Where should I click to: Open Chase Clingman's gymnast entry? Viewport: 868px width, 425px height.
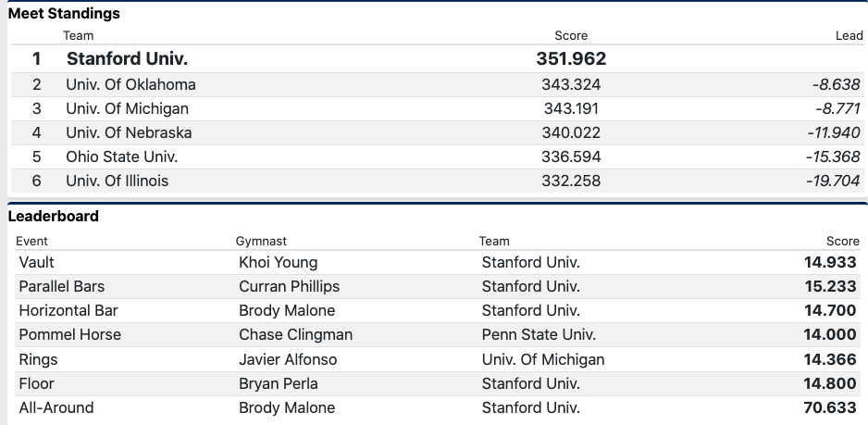point(295,334)
